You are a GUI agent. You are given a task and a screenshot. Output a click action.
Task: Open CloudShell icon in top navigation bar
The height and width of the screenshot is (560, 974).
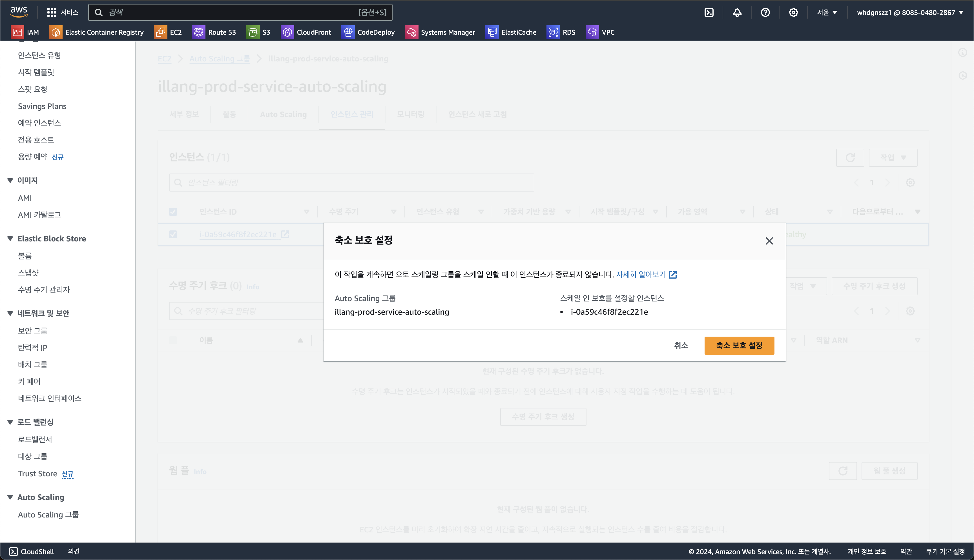tap(709, 12)
